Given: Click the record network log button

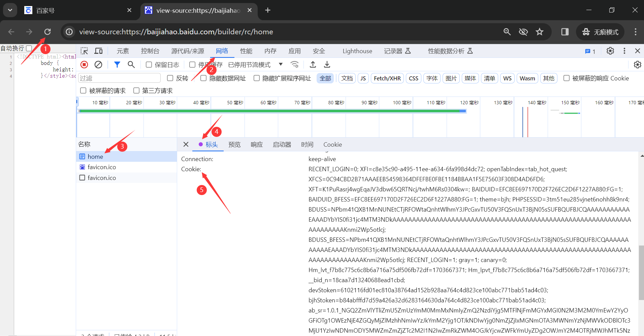Looking at the screenshot, I should click(x=84, y=65).
